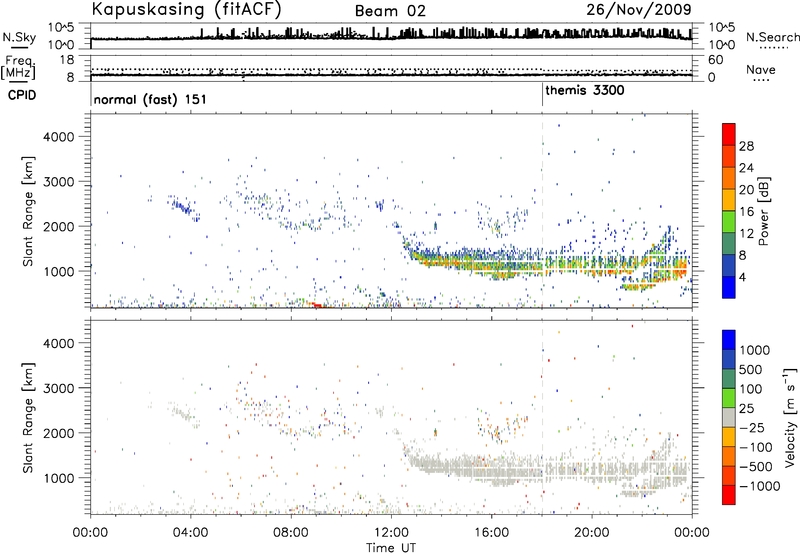Click the 16:00 time tick label
Image resolution: width=800 pixels, height=554 pixels.
point(491,533)
